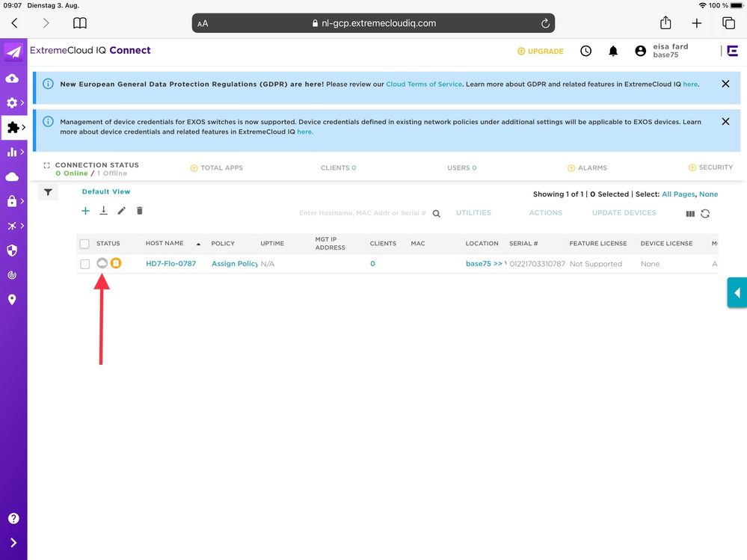Open the CLIENTS 0 summary
Image resolution: width=747 pixels, height=560 pixels.
pos(338,167)
